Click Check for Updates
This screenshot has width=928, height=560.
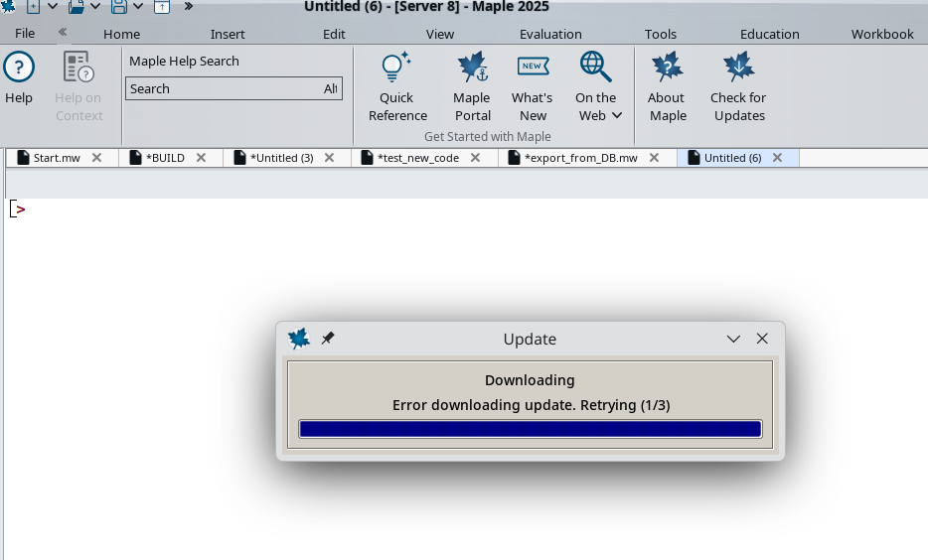click(738, 87)
